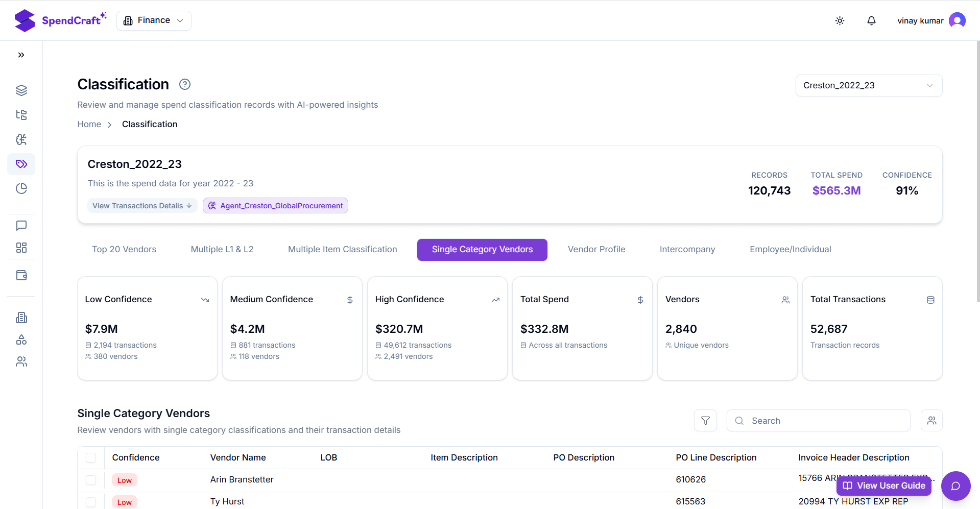Screen dimensions: 980x509
Task: Expand the sidebar with double-chevron arrow
Action: point(21,55)
